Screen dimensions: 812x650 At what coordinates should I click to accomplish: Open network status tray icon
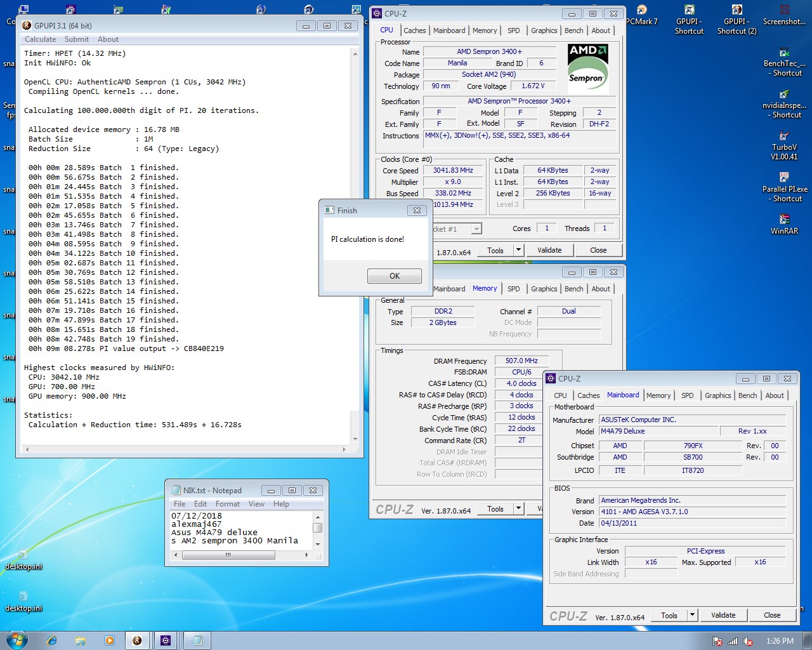click(x=733, y=641)
